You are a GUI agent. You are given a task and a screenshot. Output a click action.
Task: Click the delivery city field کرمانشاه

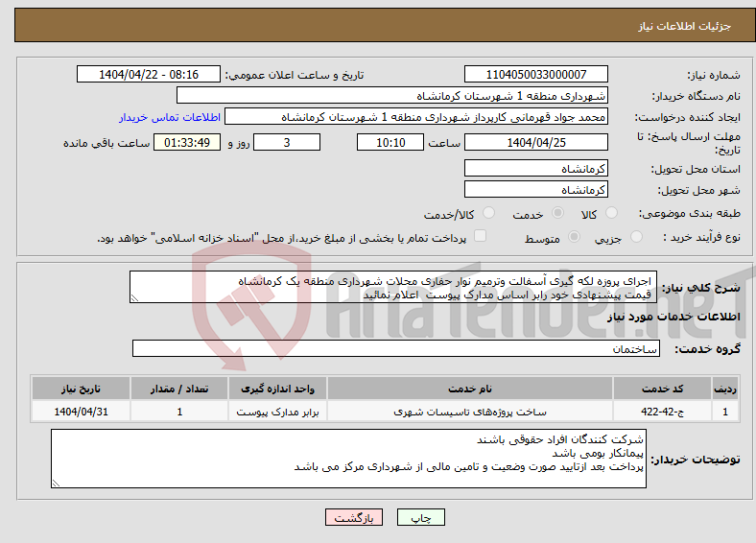click(x=535, y=190)
